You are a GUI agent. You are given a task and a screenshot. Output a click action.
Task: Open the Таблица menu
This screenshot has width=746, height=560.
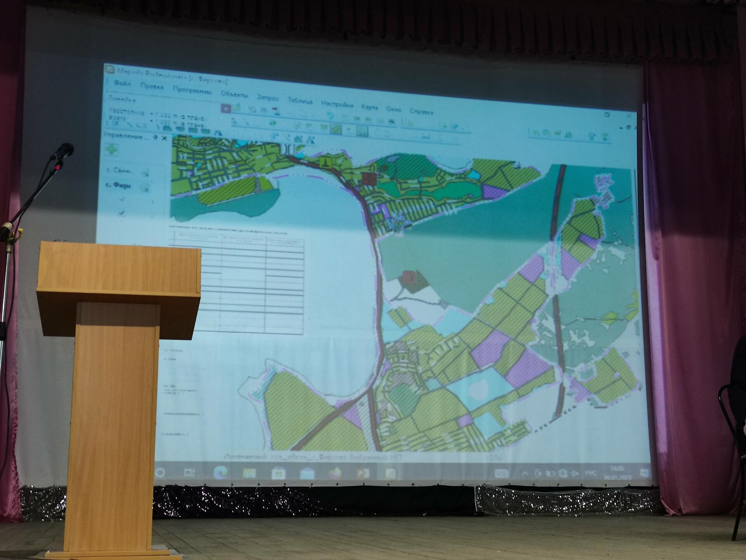(300, 101)
